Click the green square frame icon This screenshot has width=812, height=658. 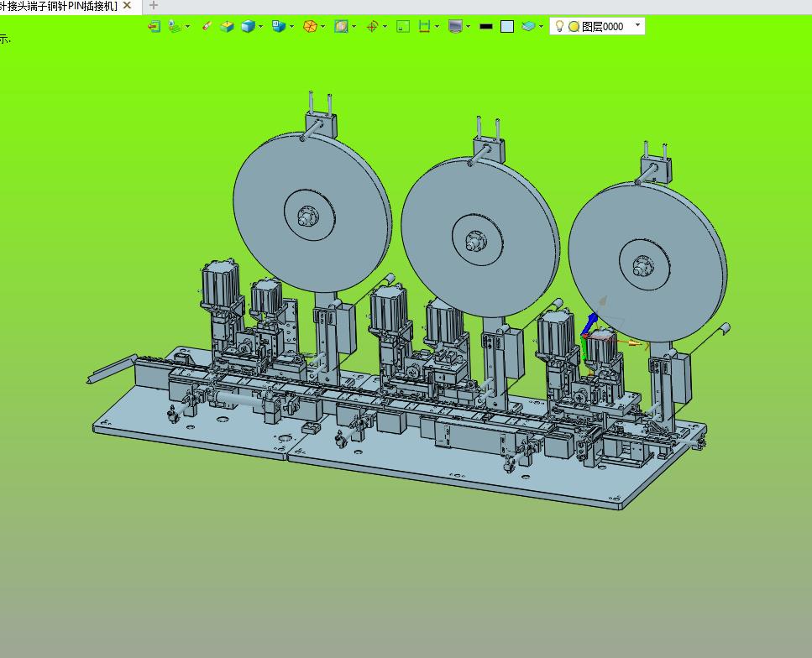click(x=403, y=27)
